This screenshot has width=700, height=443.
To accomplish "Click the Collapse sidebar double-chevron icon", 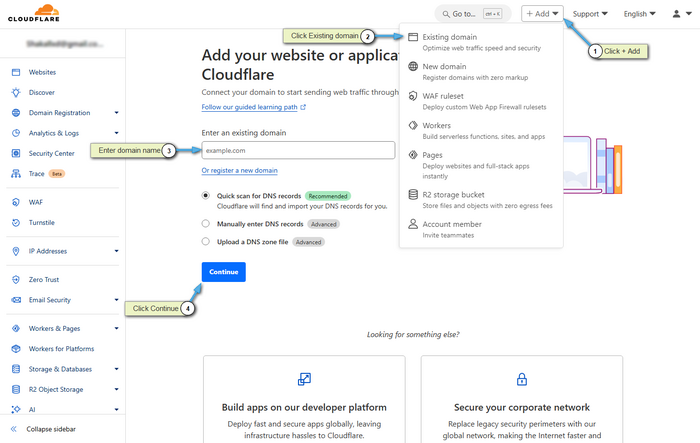I will coord(14,429).
